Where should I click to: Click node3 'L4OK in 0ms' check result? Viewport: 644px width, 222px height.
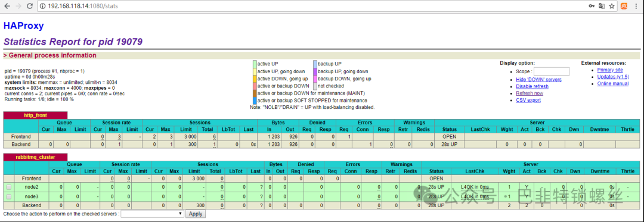[475, 196]
